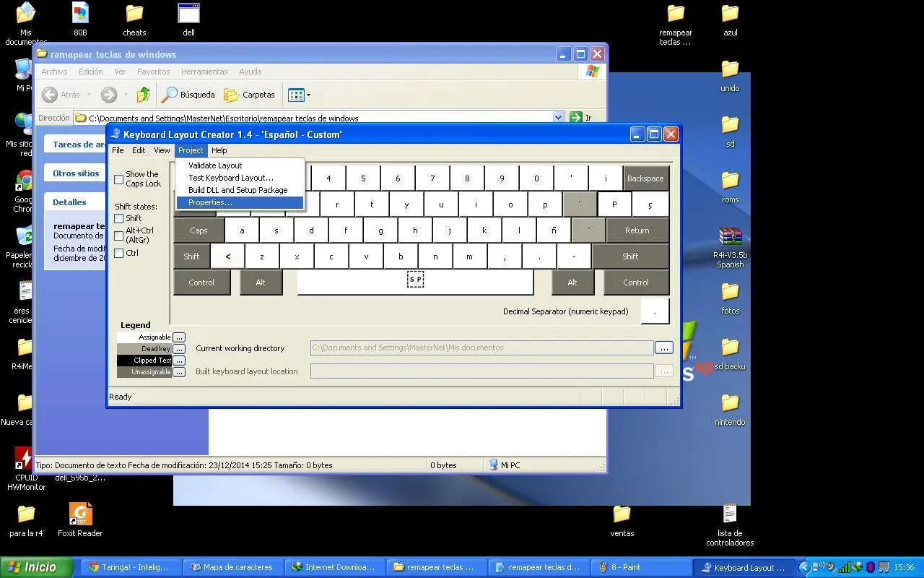Open the nintendo folder on the desktop
The width and height of the screenshot is (924, 578).
tap(731, 410)
